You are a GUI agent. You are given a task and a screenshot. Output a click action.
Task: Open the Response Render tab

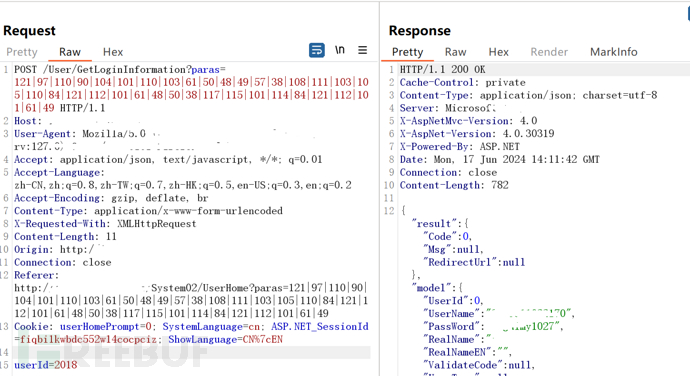(549, 52)
